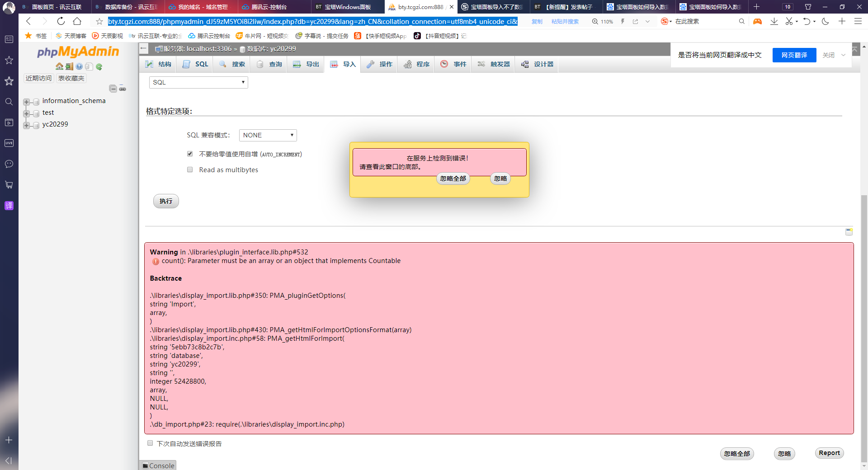
Task: Open the game controller icon in browser toolbar
Action: 757,21
